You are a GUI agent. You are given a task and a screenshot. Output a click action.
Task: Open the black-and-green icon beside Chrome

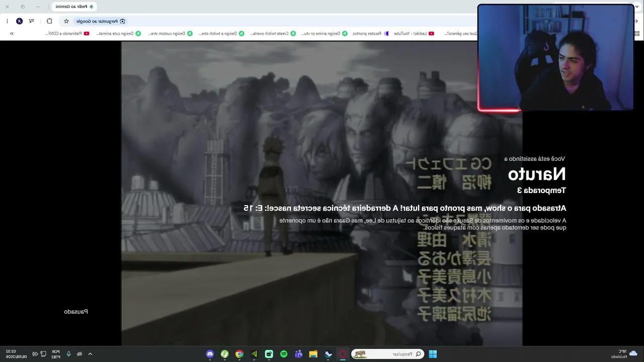tap(254, 354)
